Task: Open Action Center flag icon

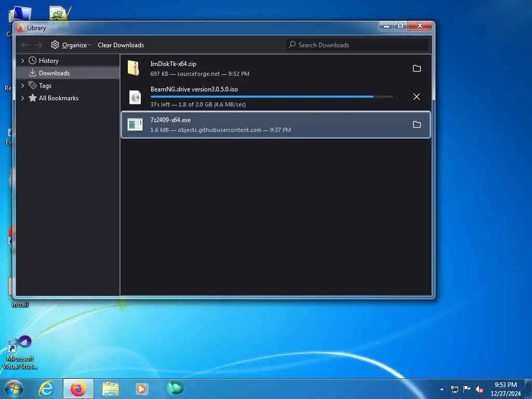Action: point(467,389)
